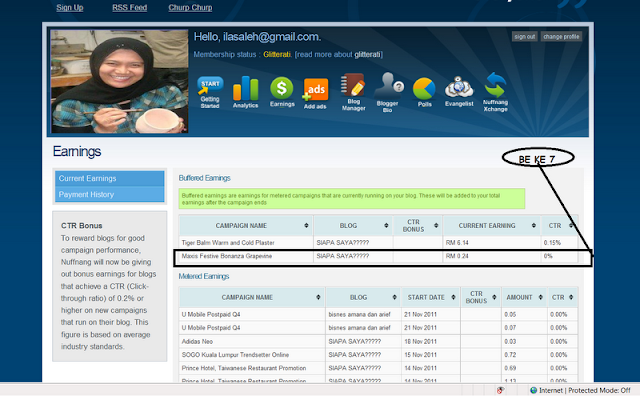Click the 15 Nov 2011 start date
Viewport: 640px width, 396px height.
point(420,355)
